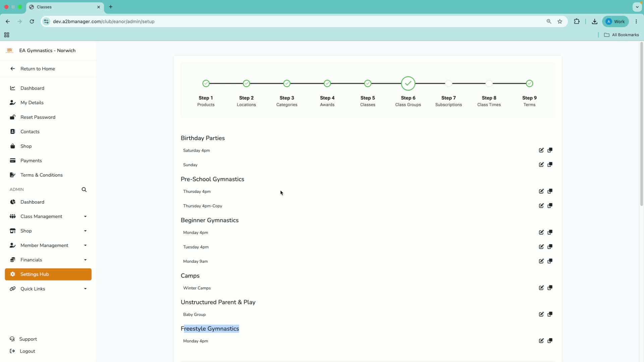
Task: Duplicate Freestyle Gymnastics Monday 4pm group
Action: coord(550,341)
